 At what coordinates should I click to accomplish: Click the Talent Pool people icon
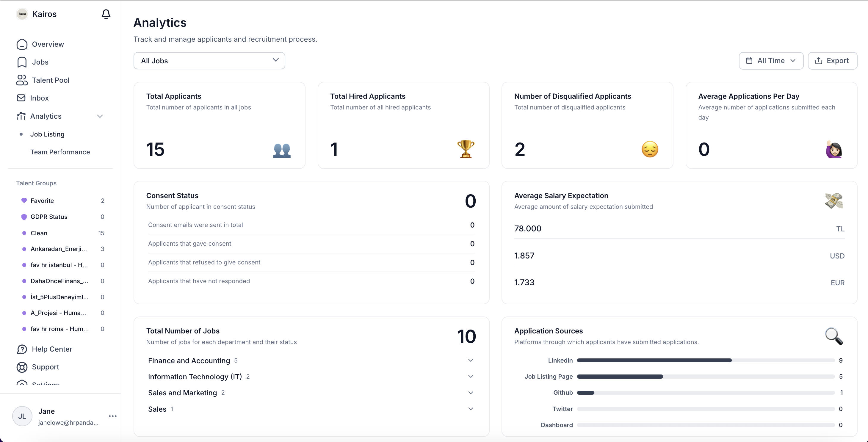(x=22, y=80)
